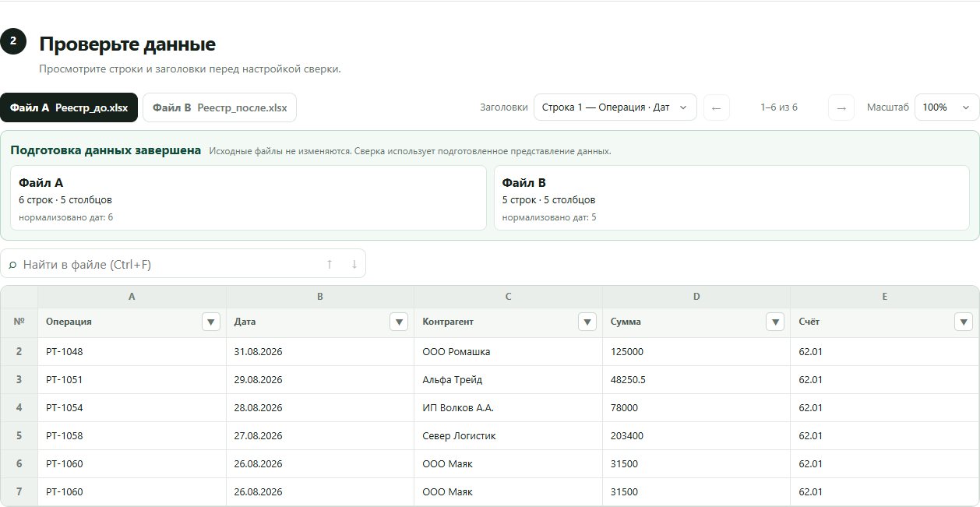Click the Файл A summary card

pos(249,198)
